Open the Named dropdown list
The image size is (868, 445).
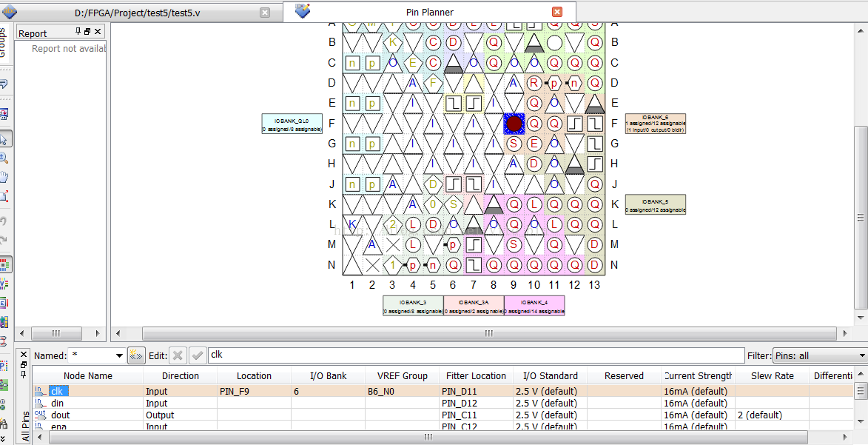pyautogui.click(x=119, y=356)
